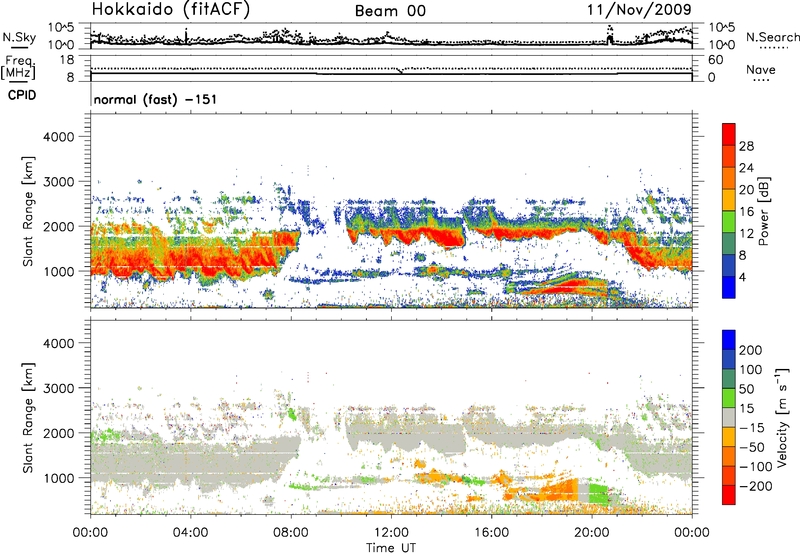800x554 pixels.
Task: Click the blue bottom segment of power colorbar
Action: click(729, 287)
